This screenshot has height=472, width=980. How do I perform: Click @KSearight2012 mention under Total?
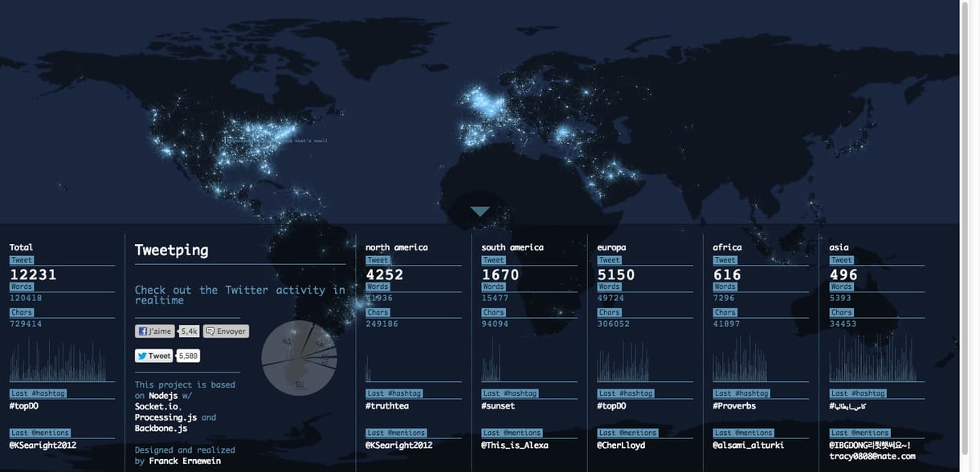click(x=43, y=445)
